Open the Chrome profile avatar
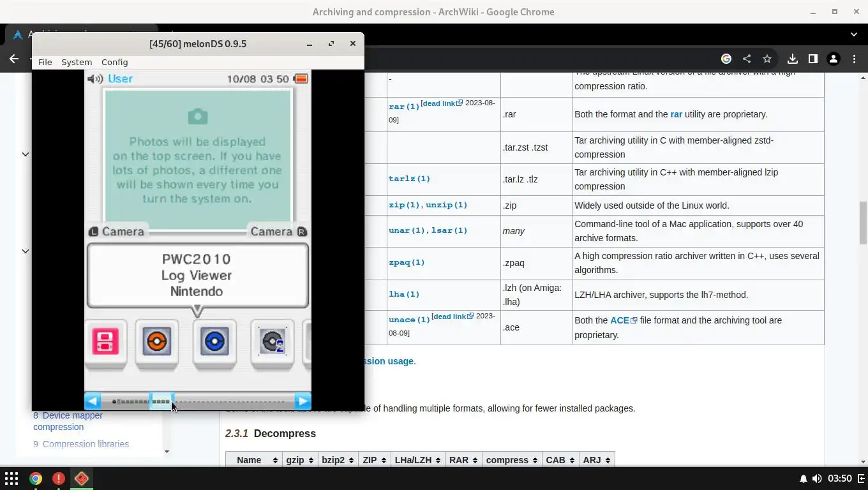Screen dimensions: 868x490 [834, 59]
